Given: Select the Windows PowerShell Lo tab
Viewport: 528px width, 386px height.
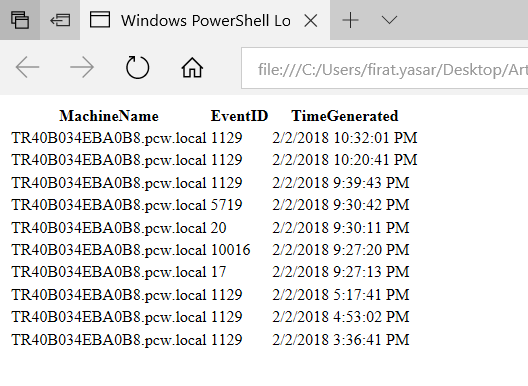Looking at the screenshot, I should [x=205, y=20].
